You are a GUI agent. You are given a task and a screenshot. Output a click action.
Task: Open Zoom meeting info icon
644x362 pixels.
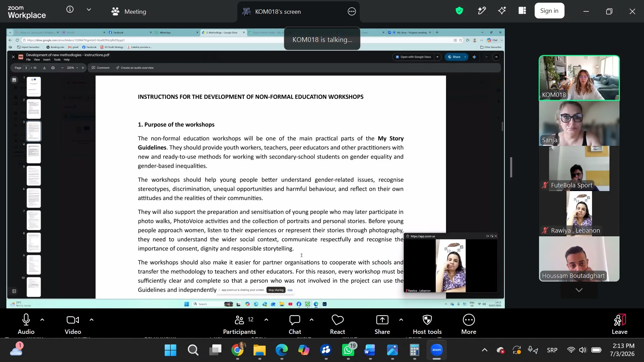point(70,10)
